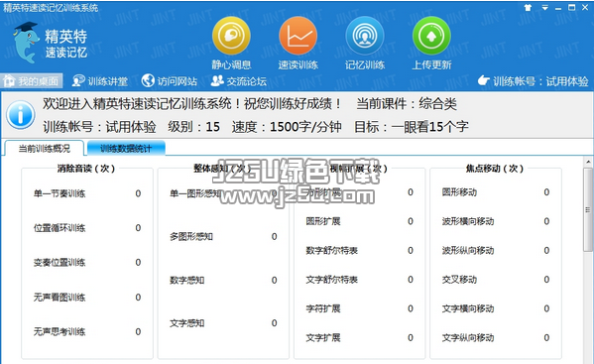Click 文字横向移动 row text
The height and width of the screenshot is (364, 594).
[468, 308]
